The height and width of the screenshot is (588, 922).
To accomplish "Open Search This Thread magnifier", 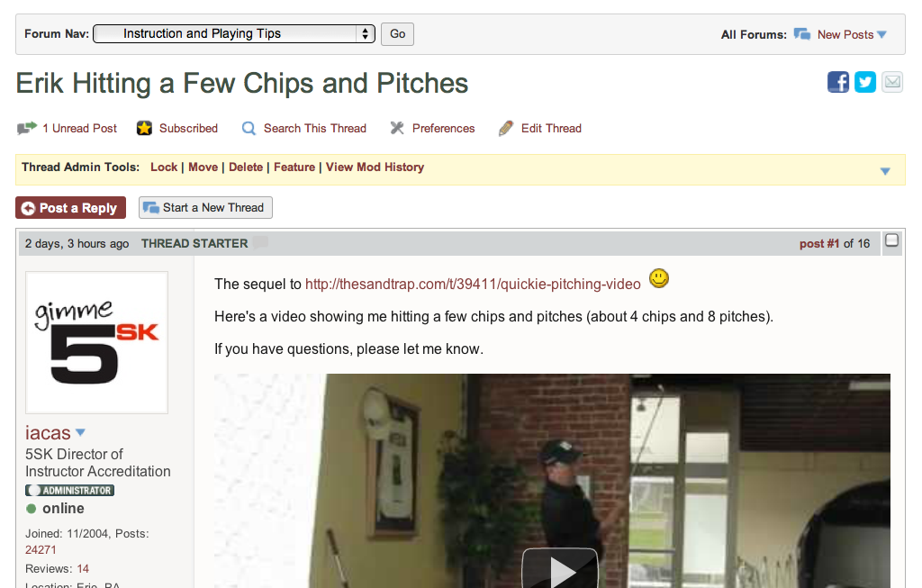I will pyautogui.click(x=249, y=128).
